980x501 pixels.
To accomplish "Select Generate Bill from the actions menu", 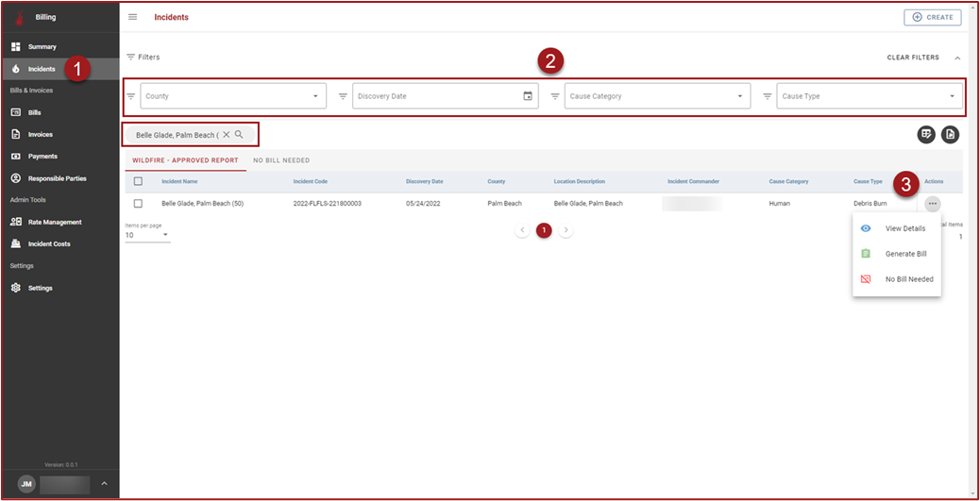I will [x=905, y=254].
